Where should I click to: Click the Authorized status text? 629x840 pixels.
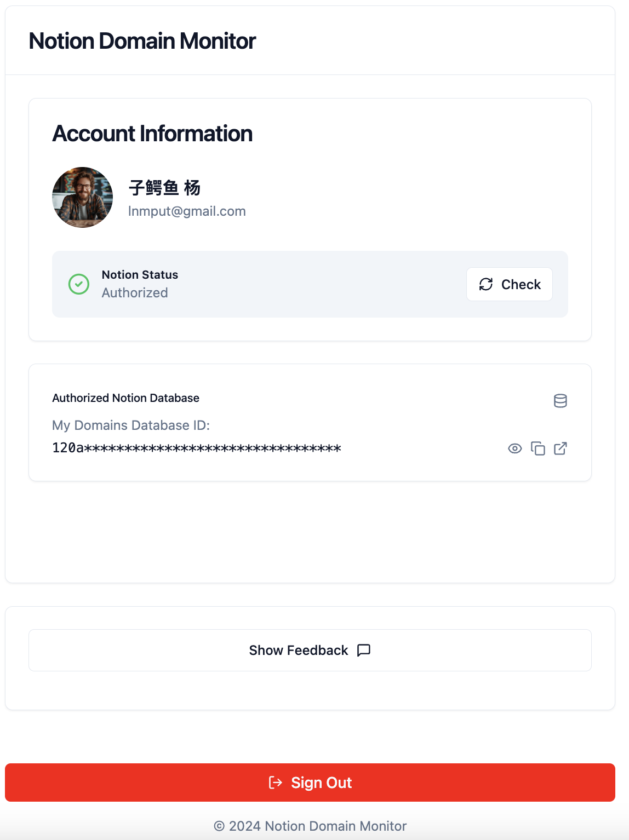pyautogui.click(x=135, y=293)
